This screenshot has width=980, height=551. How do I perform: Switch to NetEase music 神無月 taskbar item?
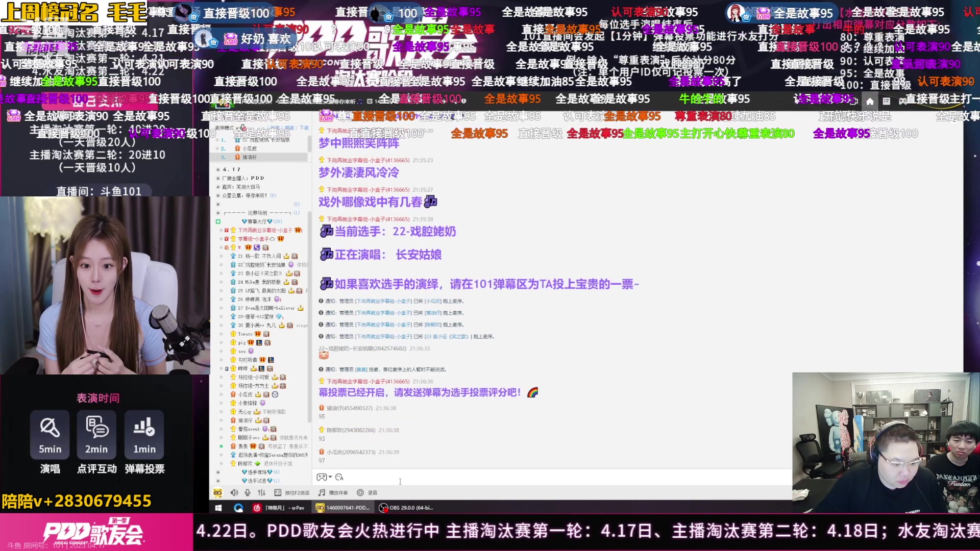click(279, 508)
